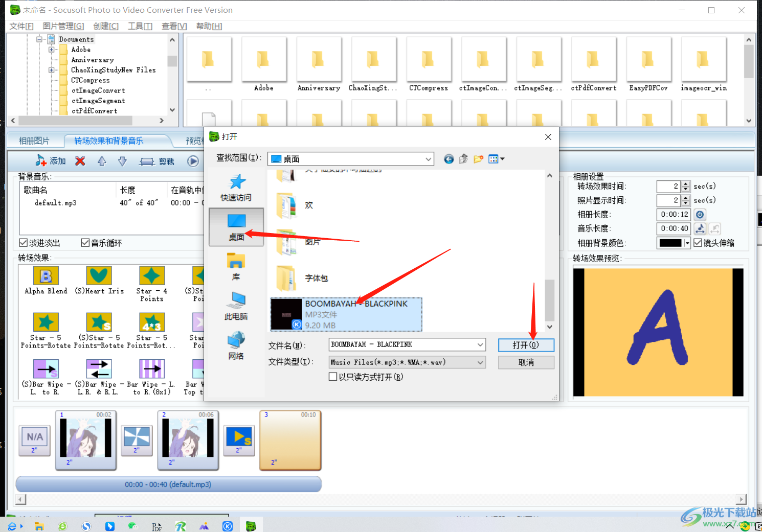Open the 文件[F] menu

pos(21,26)
